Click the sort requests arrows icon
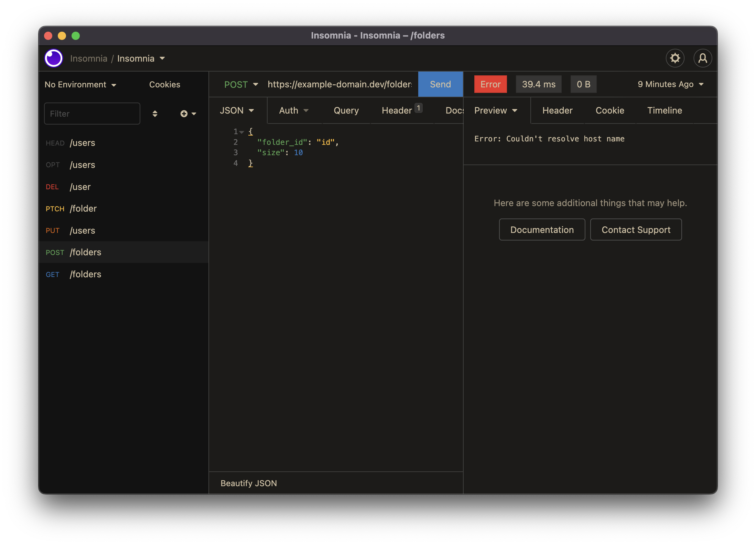This screenshot has height=545, width=756. (x=155, y=114)
